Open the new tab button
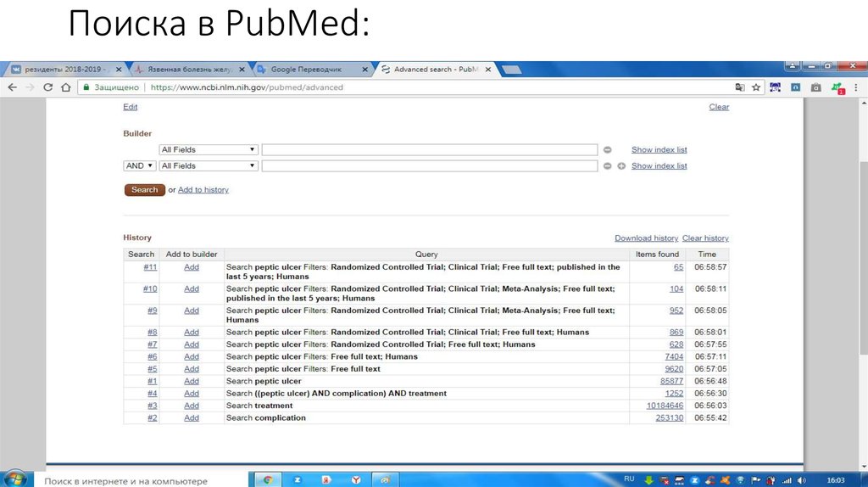868x487 pixels. pos(511,70)
